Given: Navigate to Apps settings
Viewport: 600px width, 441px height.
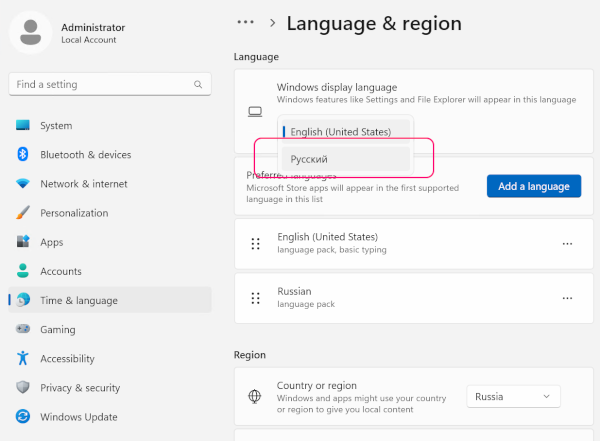Looking at the screenshot, I should pyautogui.click(x=110, y=242).
